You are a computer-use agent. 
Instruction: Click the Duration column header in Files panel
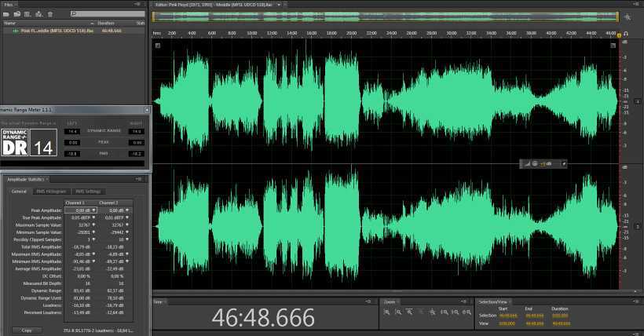[106, 24]
